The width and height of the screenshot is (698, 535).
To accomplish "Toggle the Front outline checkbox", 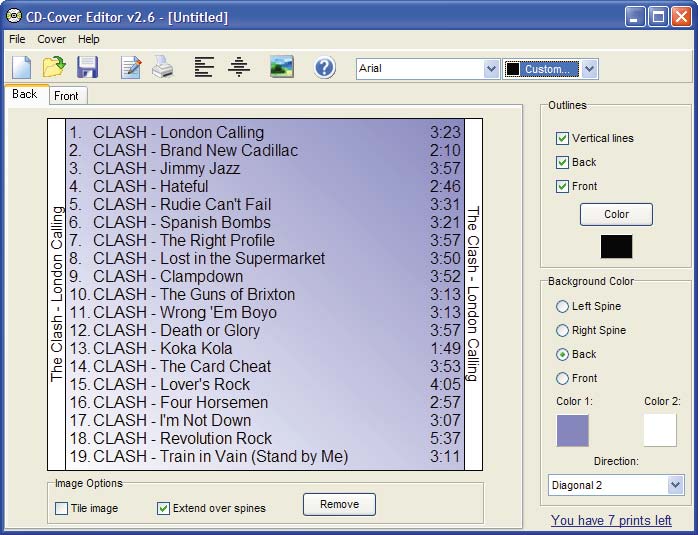I will coord(562,186).
